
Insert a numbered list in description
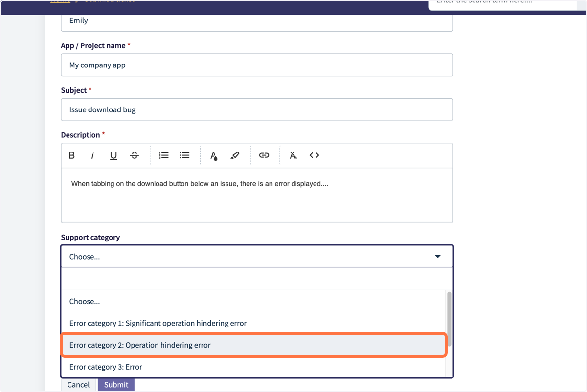coord(164,155)
